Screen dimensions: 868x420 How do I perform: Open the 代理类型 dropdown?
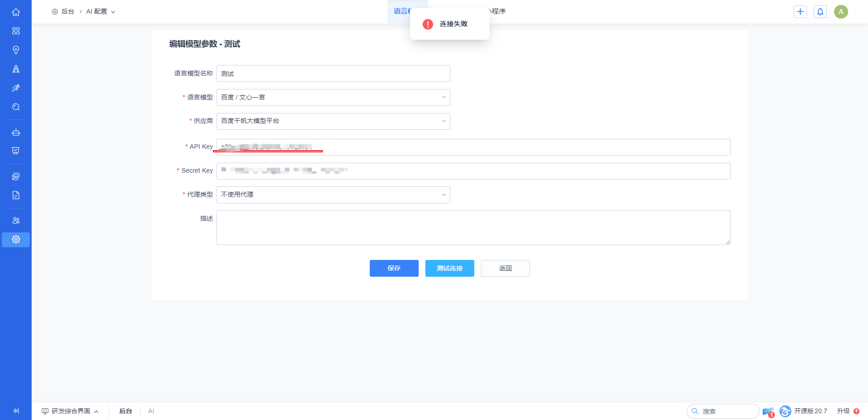(x=333, y=195)
